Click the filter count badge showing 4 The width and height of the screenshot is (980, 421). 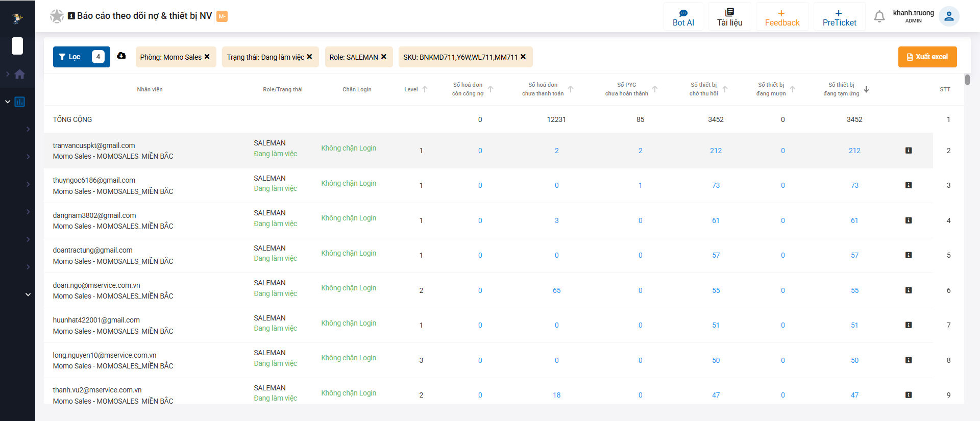click(x=99, y=57)
